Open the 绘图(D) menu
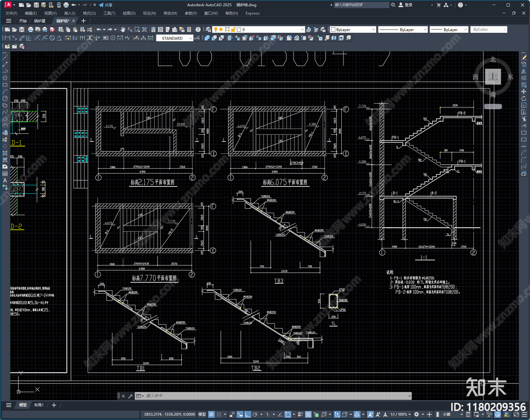The width and height of the screenshot is (530, 420). 129,13
